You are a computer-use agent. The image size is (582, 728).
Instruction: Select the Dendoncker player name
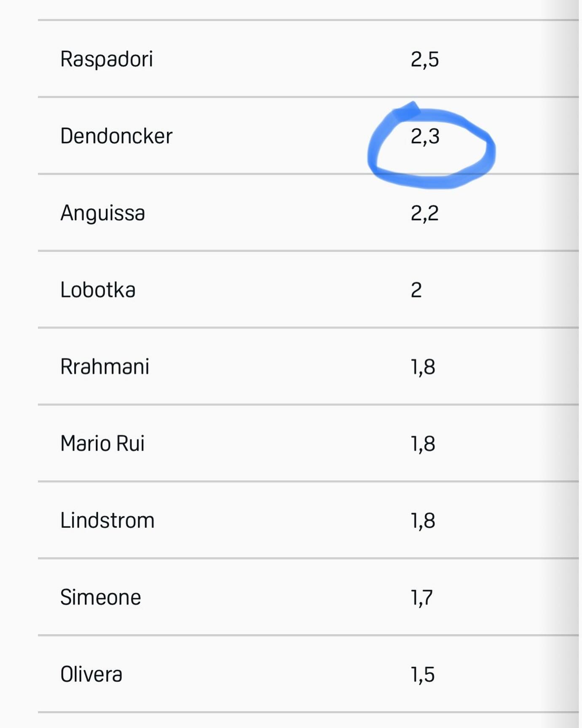click(116, 136)
